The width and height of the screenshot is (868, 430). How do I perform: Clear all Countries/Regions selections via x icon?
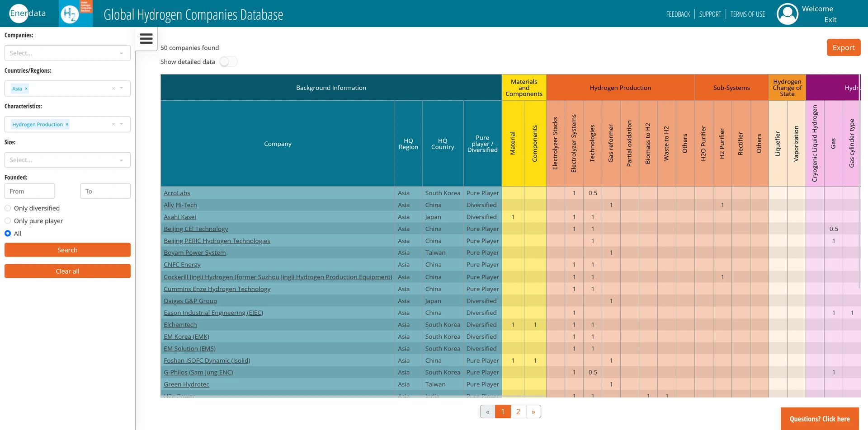[x=113, y=89]
